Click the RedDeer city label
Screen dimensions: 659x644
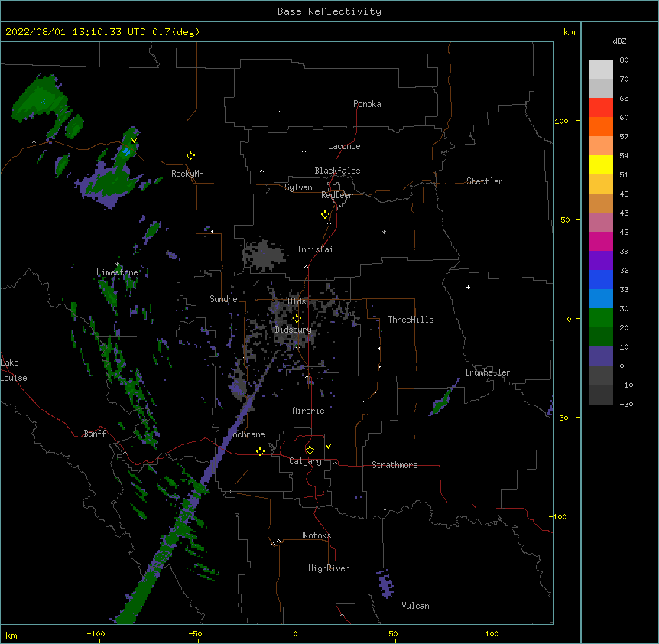tap(336, 195)
